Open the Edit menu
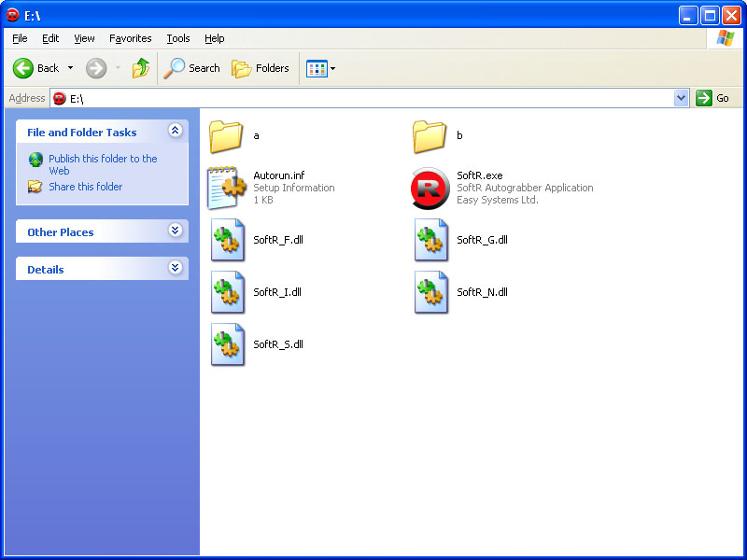Viewport: 747px width, 560px height. [50, 38]
